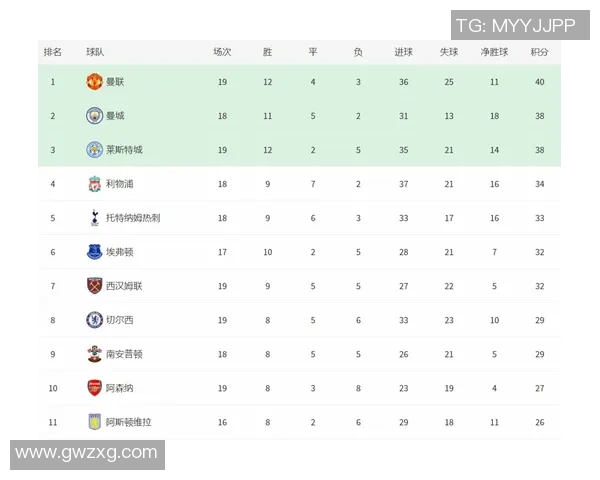Image resolution: width=600 pixels, height=480 pixels.
Task: Click the TG: MYYJJPP watermark label
Action: (x=515, y=25)
